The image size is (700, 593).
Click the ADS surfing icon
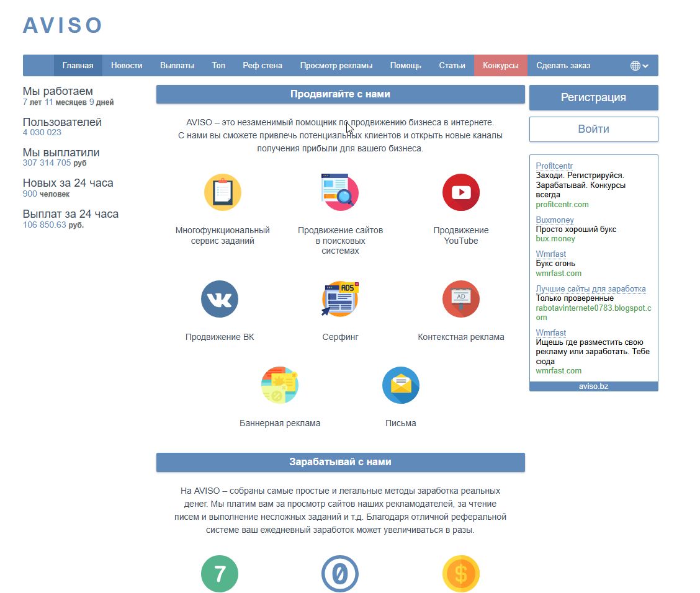tap(340, 299)
